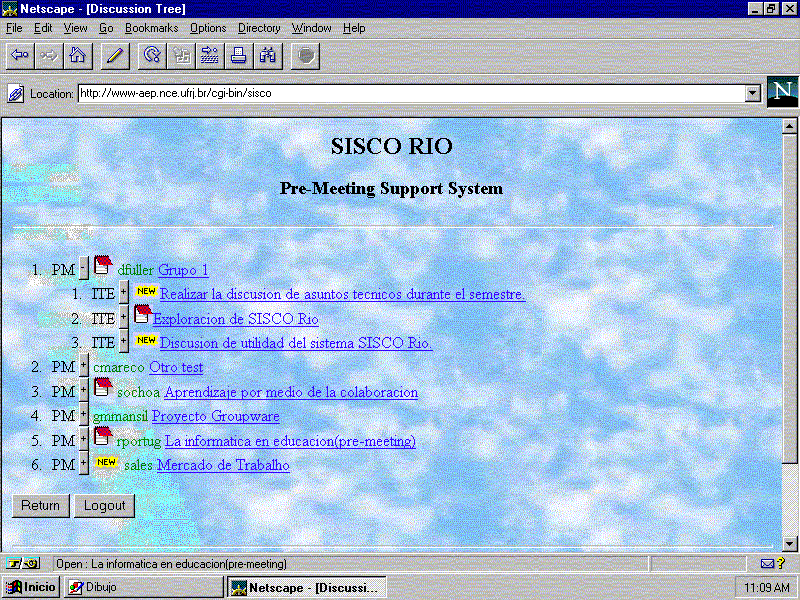Follow the Otro test link
This screenshot has height=600, width=800.
coord(176,367)
